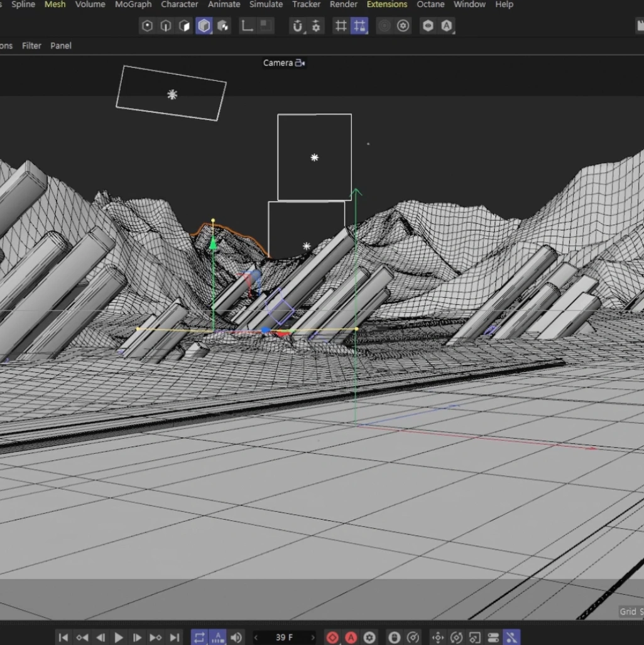Click the circular dial animation icon

[413, 637]
